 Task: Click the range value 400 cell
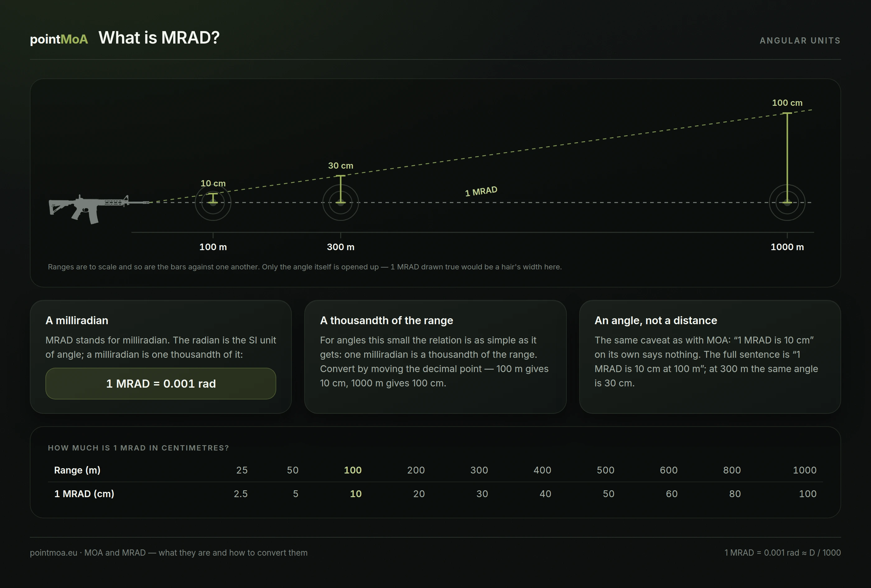click(x=542, y=470)
